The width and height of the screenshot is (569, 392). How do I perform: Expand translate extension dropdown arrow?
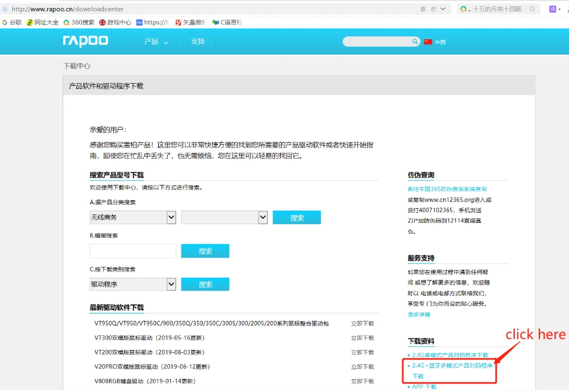(559, 9)
